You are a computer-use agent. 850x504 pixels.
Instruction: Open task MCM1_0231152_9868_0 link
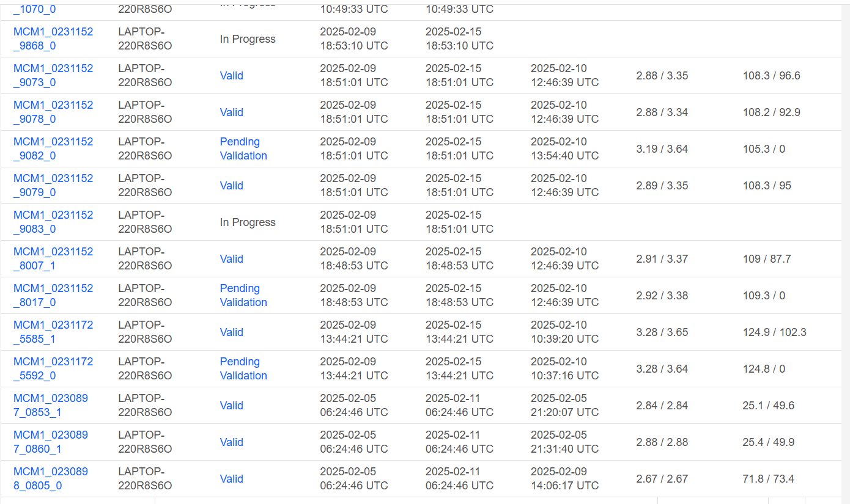point(53,38)
